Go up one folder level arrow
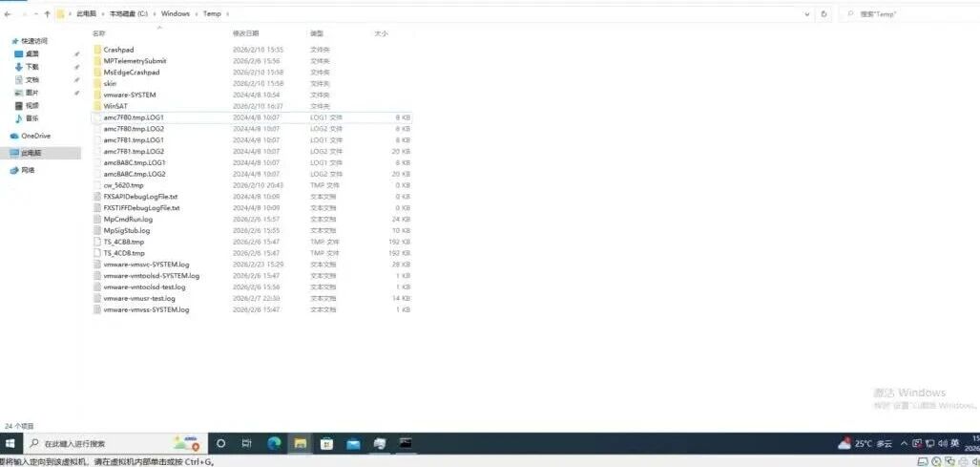The height and width of the screenshot is (467, 980). coord(47,13)
